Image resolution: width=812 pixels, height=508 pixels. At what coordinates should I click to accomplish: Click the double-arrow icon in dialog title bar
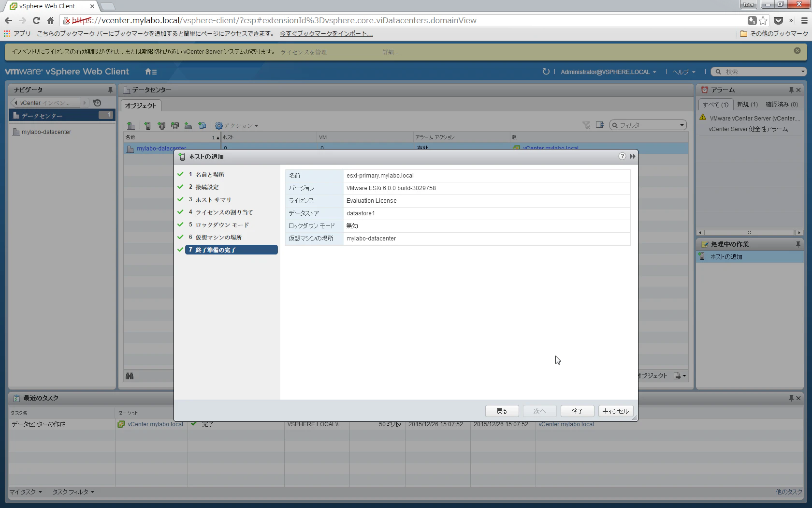[x=633, y=156]
